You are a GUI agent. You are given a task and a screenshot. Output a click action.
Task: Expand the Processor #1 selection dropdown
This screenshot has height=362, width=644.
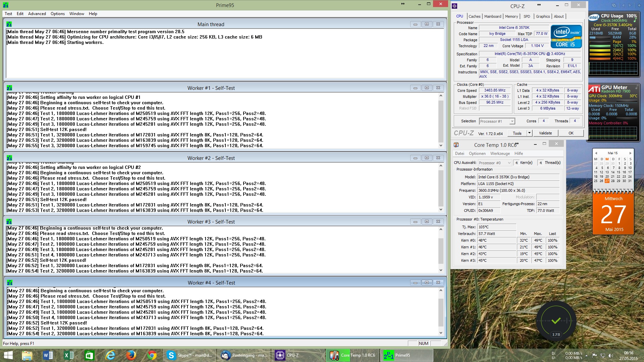[512, 121]
